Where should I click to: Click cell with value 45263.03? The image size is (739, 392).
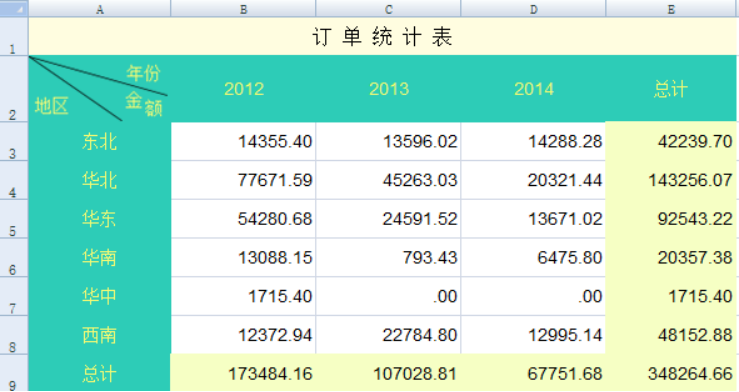(x=388, y=180)
